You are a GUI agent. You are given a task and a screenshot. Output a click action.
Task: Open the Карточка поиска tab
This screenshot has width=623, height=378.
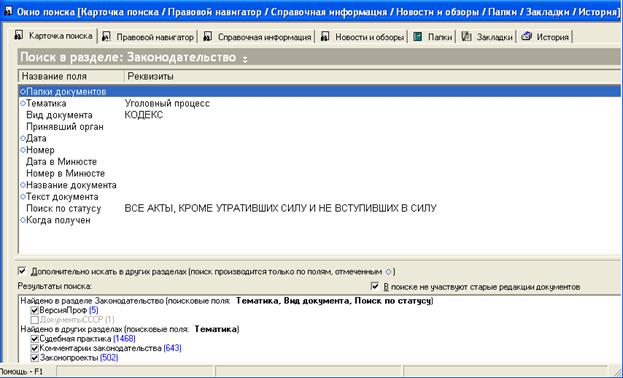54,36
